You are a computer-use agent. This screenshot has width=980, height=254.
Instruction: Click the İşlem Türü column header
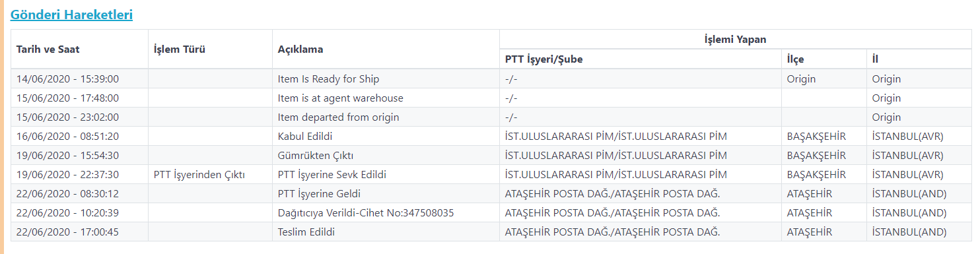click(x=210, y=49)
